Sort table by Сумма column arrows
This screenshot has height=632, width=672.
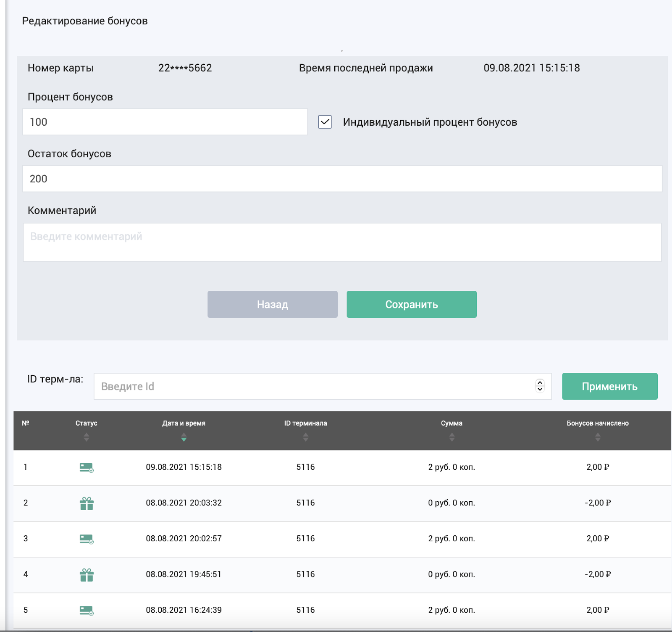[x=452, y=437]
